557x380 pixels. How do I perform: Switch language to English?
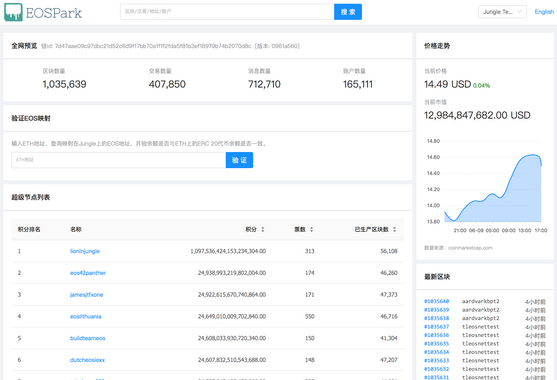(x=544, y=12)
